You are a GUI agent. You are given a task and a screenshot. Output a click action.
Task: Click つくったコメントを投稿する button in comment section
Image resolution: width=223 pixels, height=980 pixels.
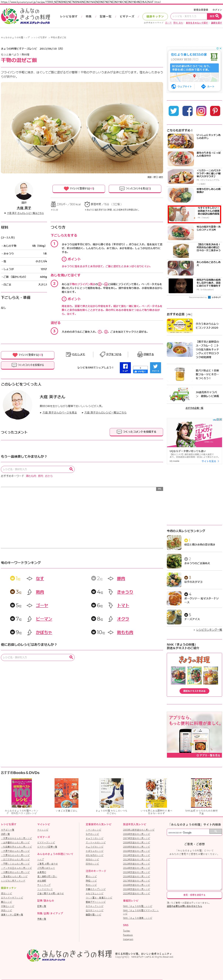(136, 432)
